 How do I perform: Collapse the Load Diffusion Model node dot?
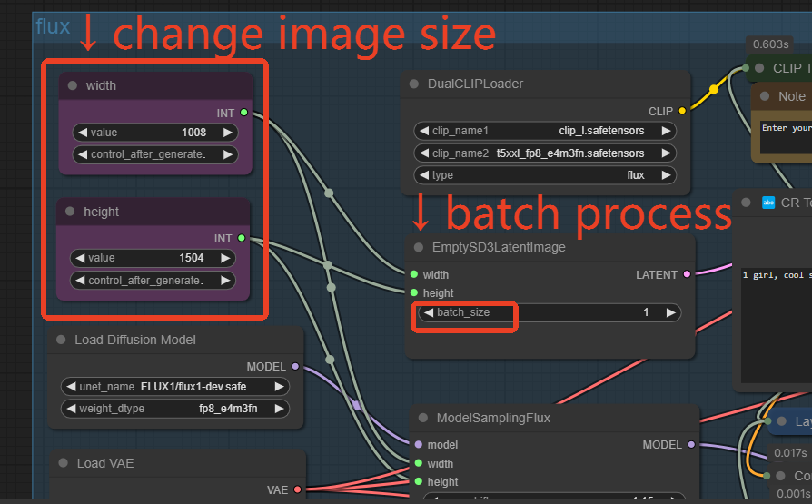61,340
